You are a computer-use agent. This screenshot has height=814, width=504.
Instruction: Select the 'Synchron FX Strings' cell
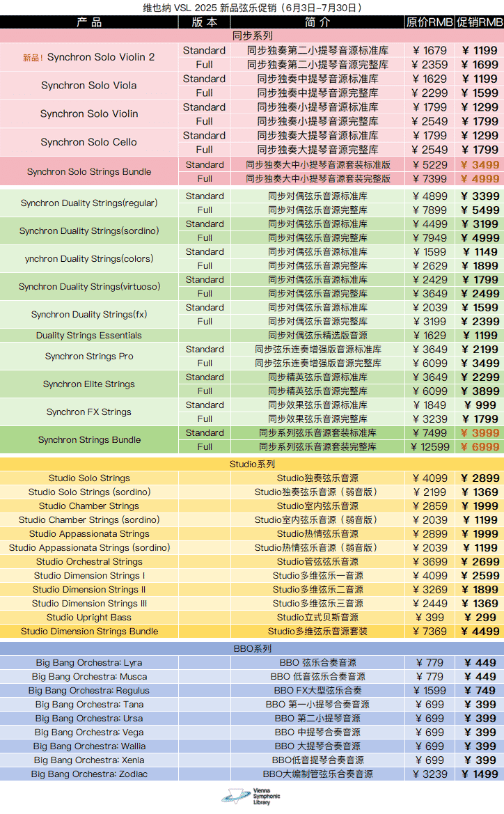(89, 412)
